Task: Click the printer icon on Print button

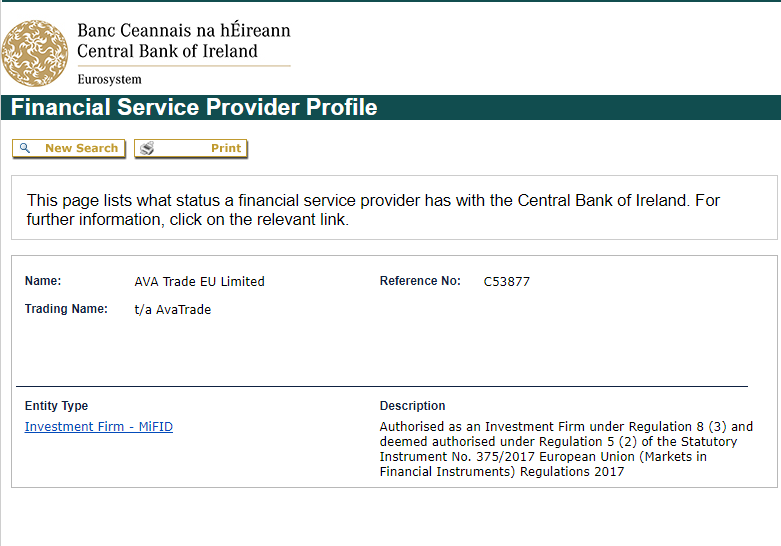Action: 147,148
